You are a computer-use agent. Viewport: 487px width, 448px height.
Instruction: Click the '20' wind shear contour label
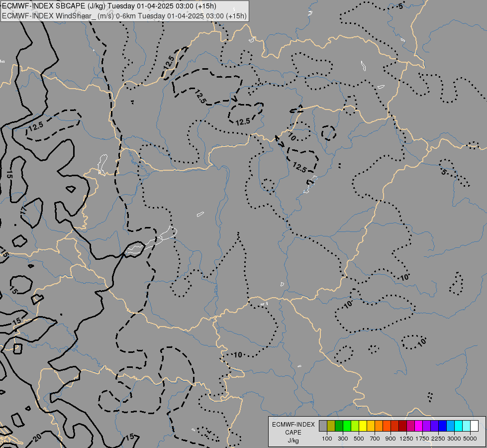tap(37, 438)
